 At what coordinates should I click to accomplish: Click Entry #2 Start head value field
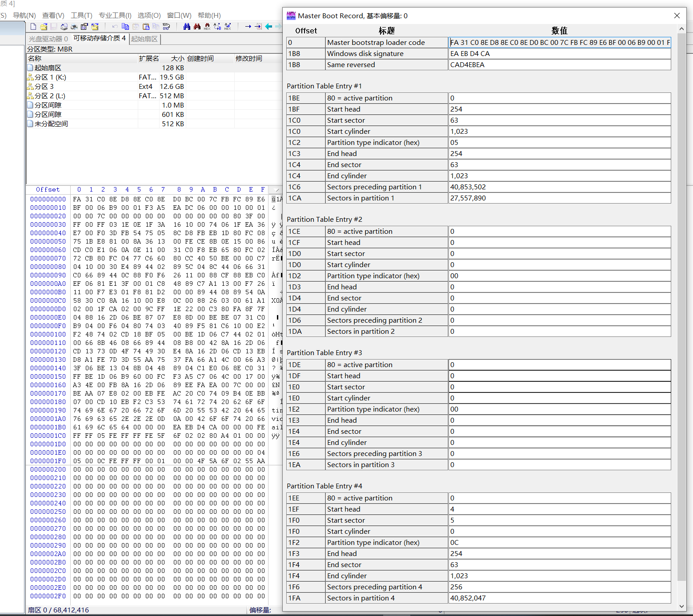pyautogui.click(x=560, y=243)
